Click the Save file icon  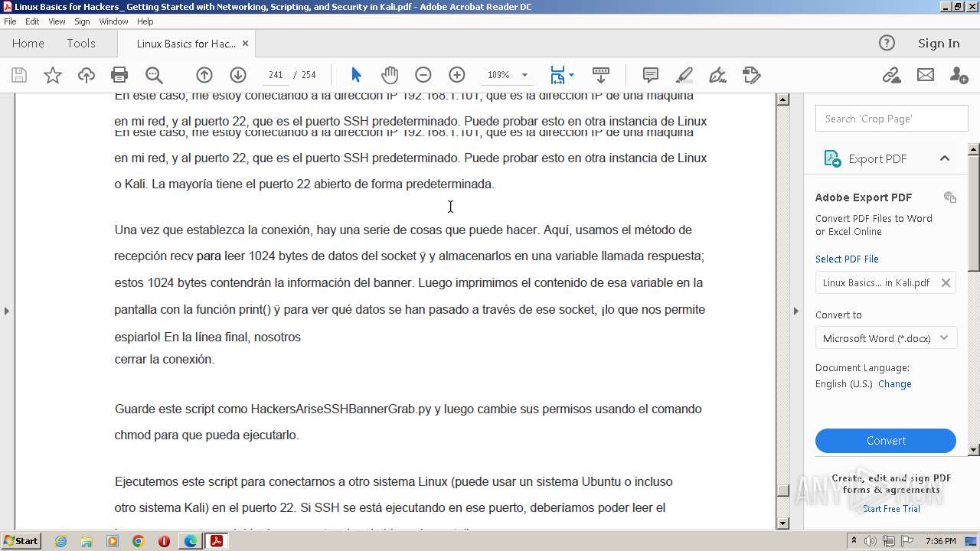coord(19,75)
